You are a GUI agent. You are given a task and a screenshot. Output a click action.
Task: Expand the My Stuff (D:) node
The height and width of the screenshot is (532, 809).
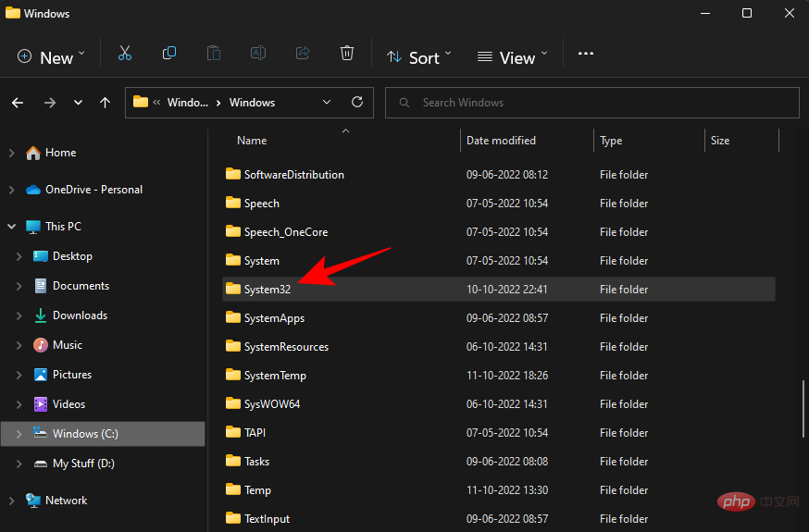pyautogui.click(x=19, y=464)
